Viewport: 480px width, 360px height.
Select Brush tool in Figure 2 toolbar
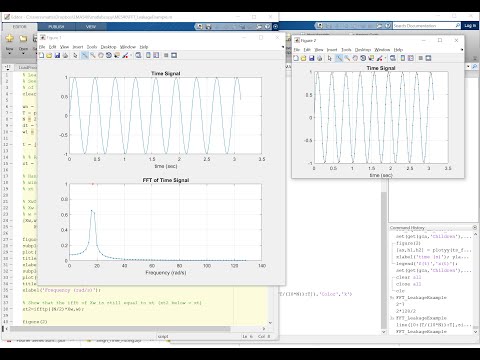click(379, 58)
